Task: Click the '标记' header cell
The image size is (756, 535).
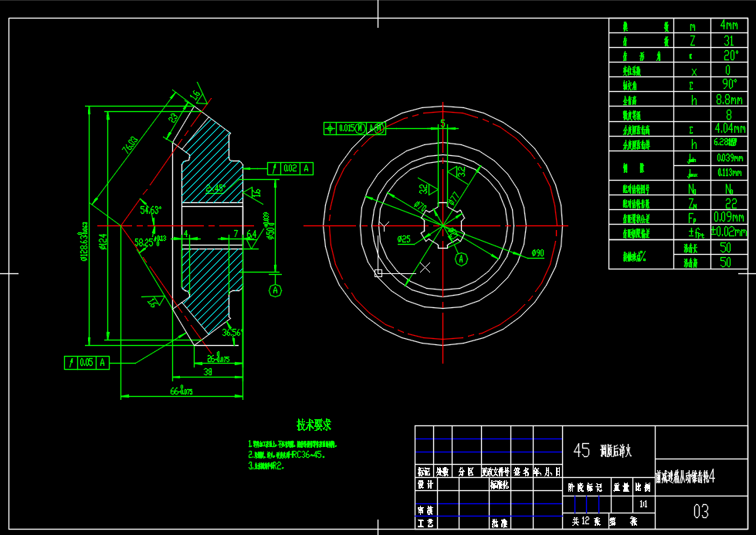Action: point(424,472)
